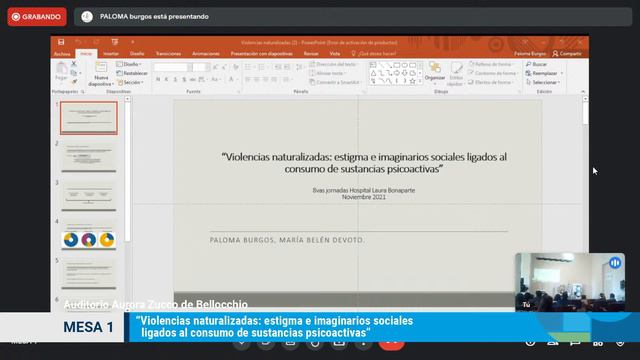This screenshot has height=360, width=640.
Task: Click the Bold N formatting icon
Action: coord(158,79)
